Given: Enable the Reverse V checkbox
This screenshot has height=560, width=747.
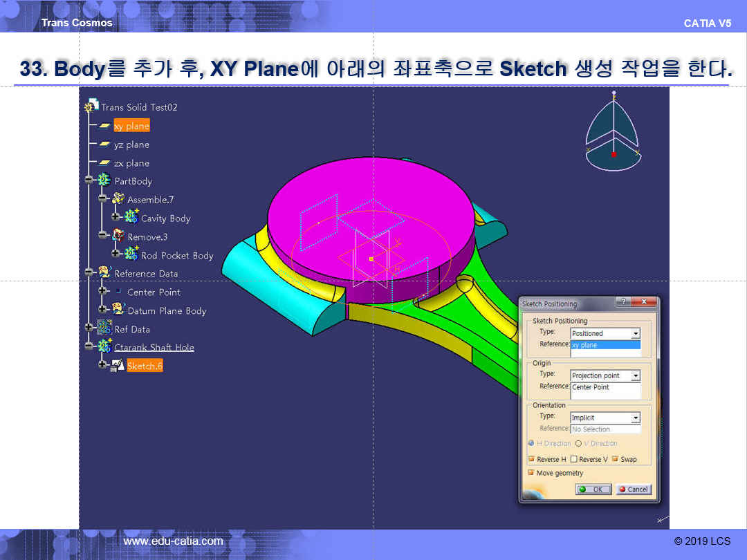Looking at the screenshot, I should click(573, 459).
